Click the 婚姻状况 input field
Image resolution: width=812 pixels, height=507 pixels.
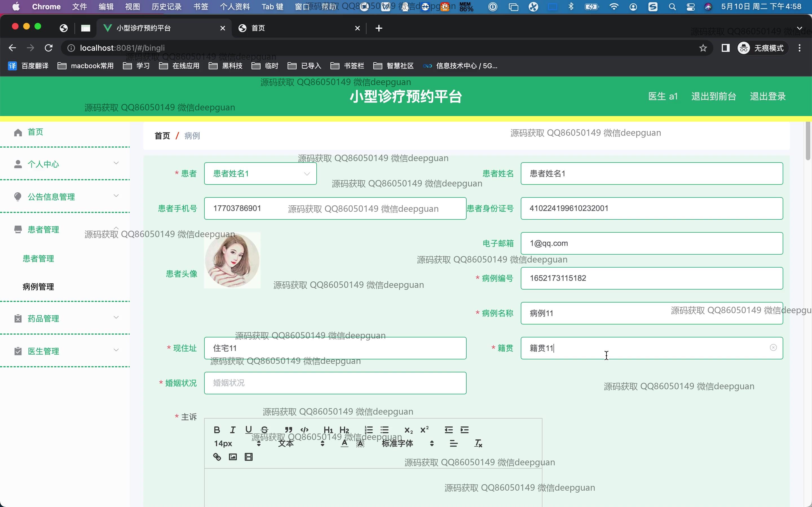pyautogui.click(x=335, y=383)
